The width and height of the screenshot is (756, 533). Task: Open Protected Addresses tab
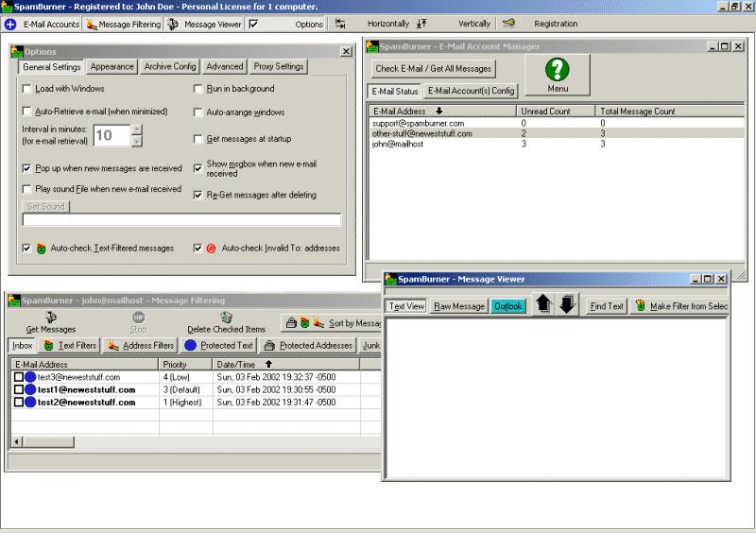[309, 345]
